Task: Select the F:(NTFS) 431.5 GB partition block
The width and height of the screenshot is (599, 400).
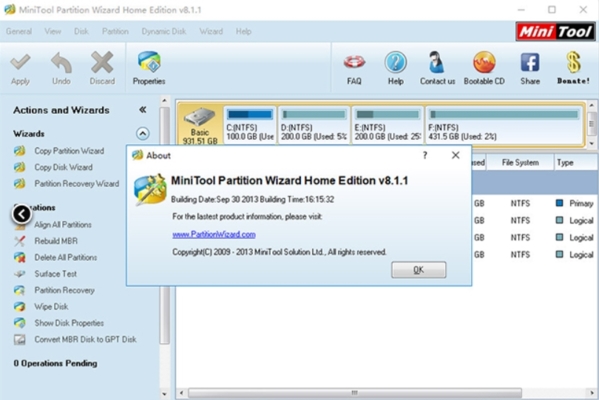Action: 504,125
